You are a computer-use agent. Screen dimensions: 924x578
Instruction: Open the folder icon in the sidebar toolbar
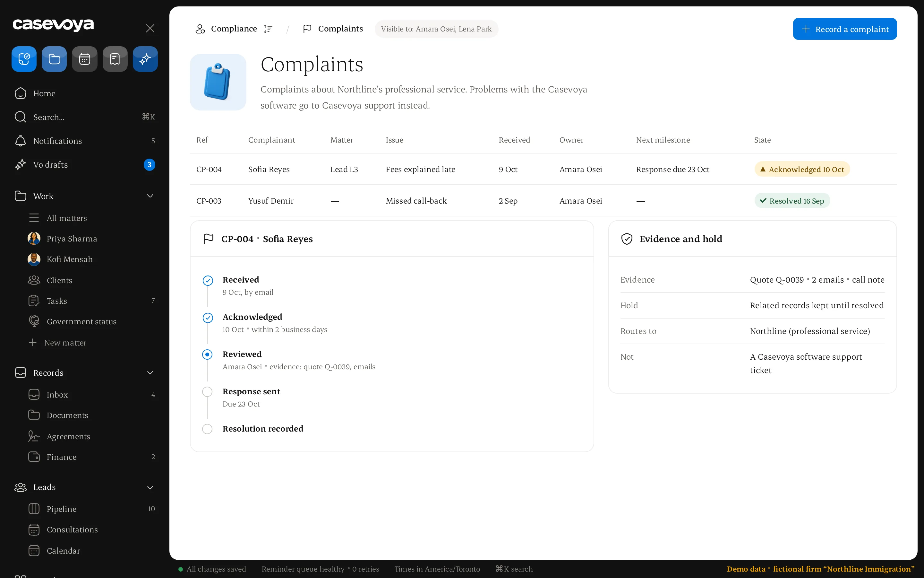(x=54, y=59)
